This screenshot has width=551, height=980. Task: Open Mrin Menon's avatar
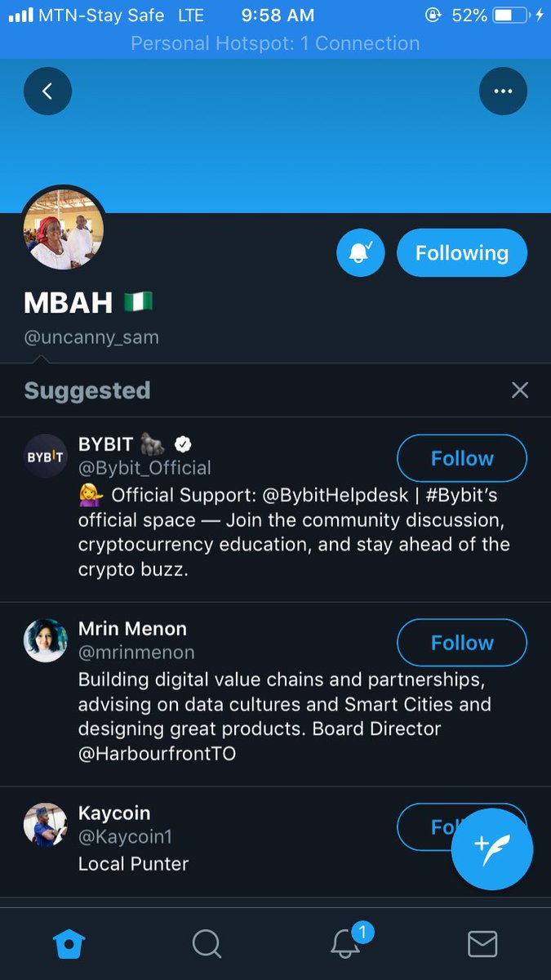click(46, 641)
